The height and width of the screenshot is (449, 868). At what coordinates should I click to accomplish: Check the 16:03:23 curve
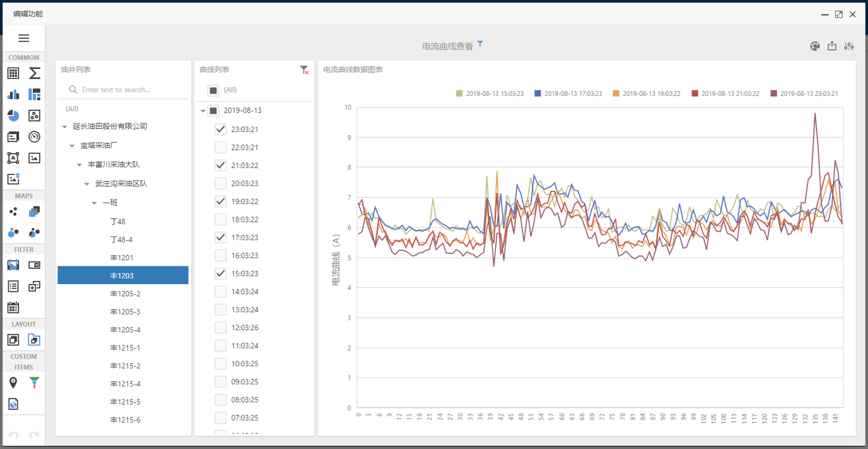(x=221, y=256)
